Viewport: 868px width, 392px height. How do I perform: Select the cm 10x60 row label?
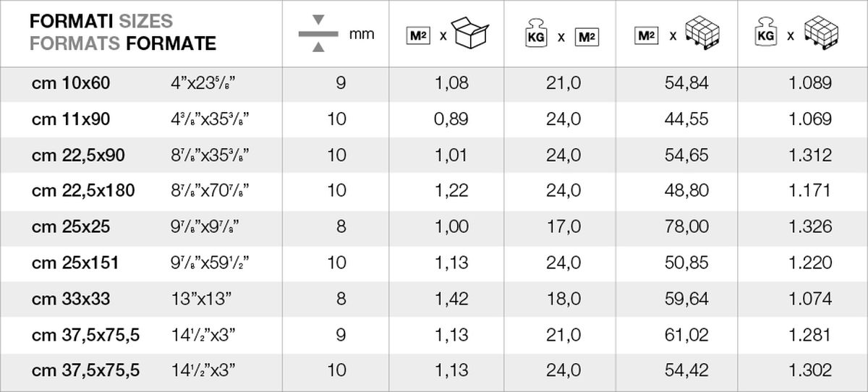pos(71,83)
